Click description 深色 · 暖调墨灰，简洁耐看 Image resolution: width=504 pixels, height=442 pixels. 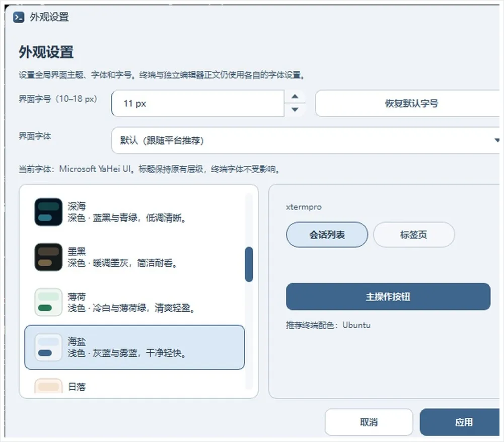(122, 263)
